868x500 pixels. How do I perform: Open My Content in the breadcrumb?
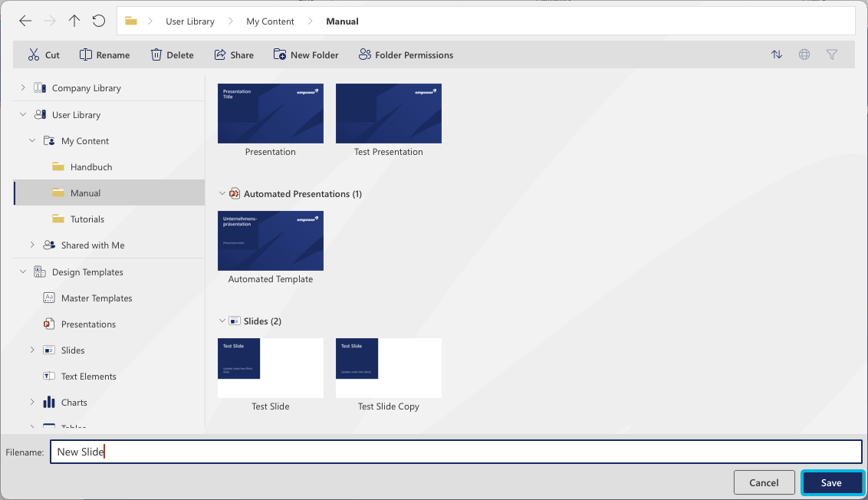[270, 21]
